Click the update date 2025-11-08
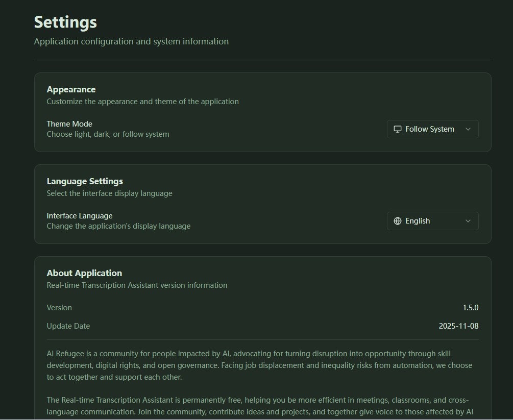Image resolution: width=513 pixels, height=420 pixels. click(459, 326)
